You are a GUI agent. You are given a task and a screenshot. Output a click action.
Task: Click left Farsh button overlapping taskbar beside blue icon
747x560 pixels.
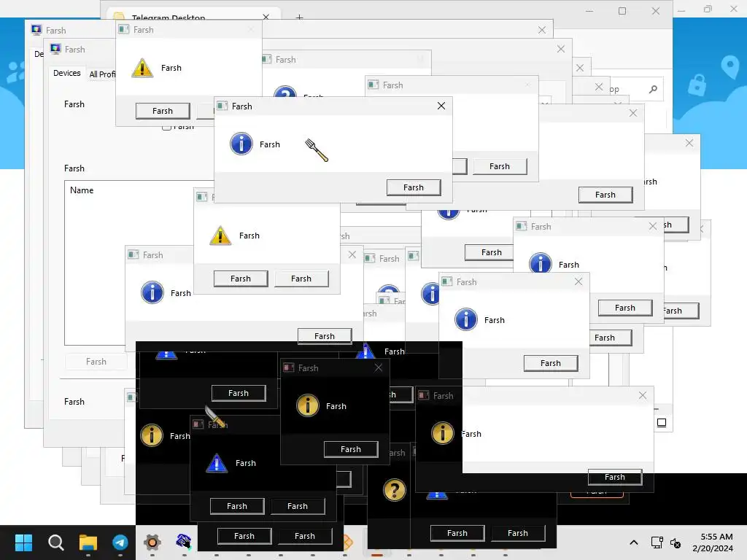244,536
